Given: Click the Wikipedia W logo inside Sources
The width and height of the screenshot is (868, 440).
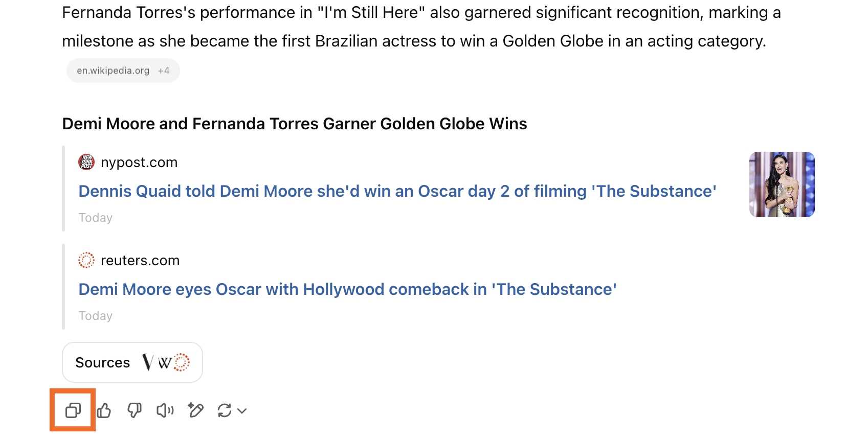Looking at the screenshot, I should coord(165,363).
